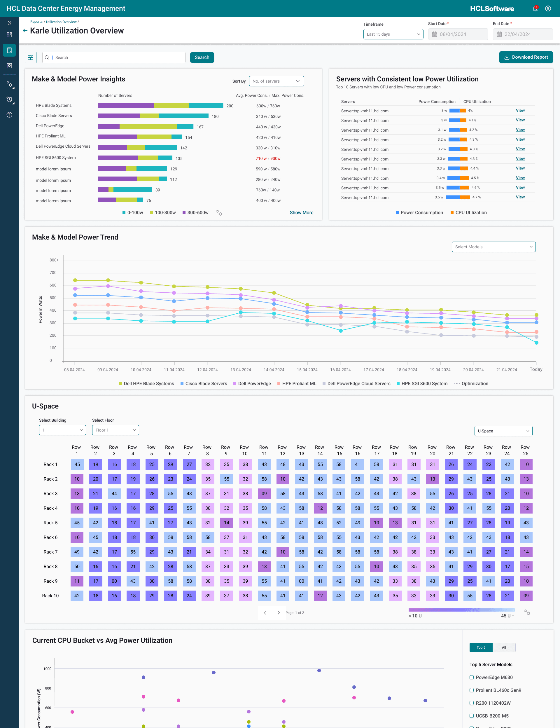Go back with the arrow beside Karle Utilization Overview
Viewport: 560px width, 728px height.
coord(25,31)
